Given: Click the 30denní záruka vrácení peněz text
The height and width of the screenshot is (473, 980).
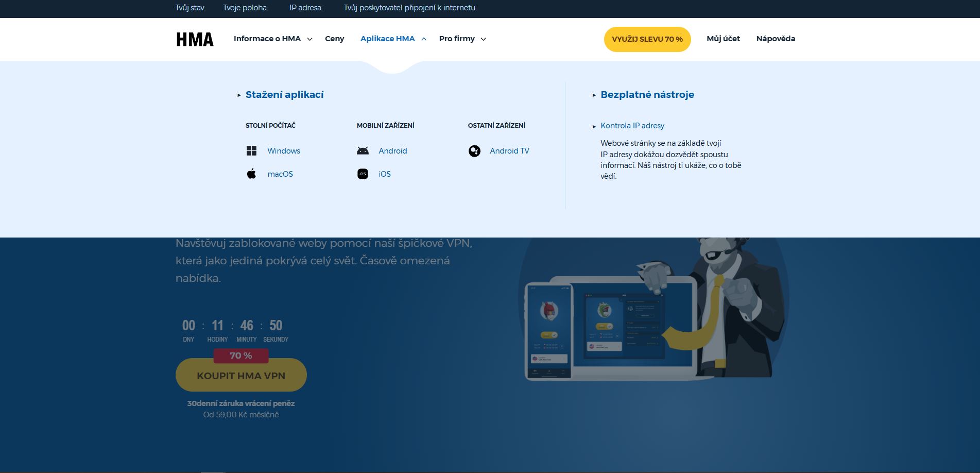Looking at the screenshot, I should click(241, 403).
